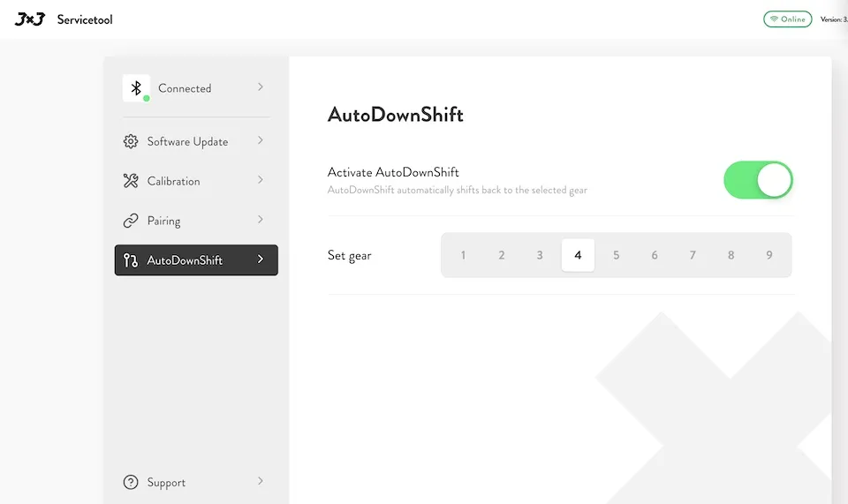Viewport: 848px width, 504px height.
Task: Click the AutoDownShift page heading
Action: click(396, 115)
